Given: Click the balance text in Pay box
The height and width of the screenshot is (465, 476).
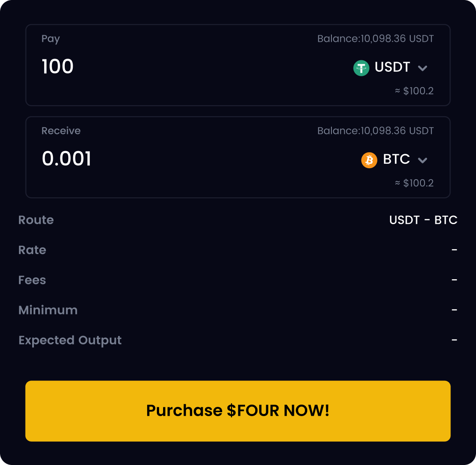Looking at the screenshot, I should pyautogui.click(x=376, y=39).
